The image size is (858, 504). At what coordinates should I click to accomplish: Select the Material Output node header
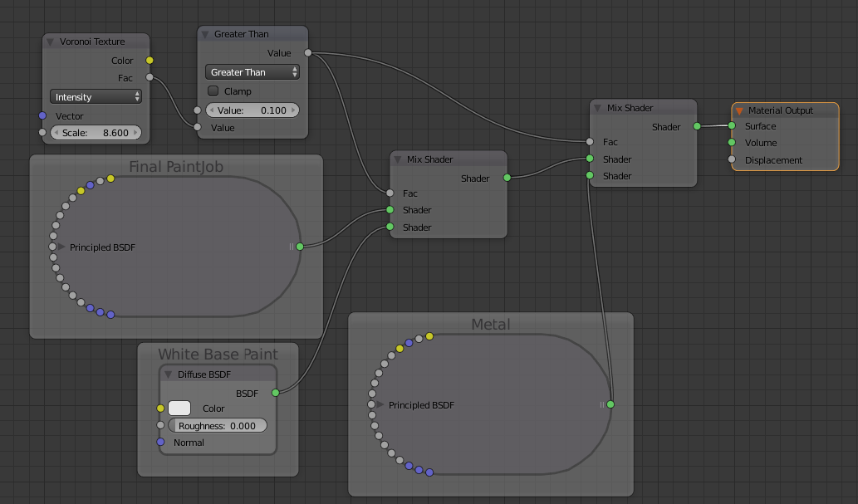tap(785, 110)
